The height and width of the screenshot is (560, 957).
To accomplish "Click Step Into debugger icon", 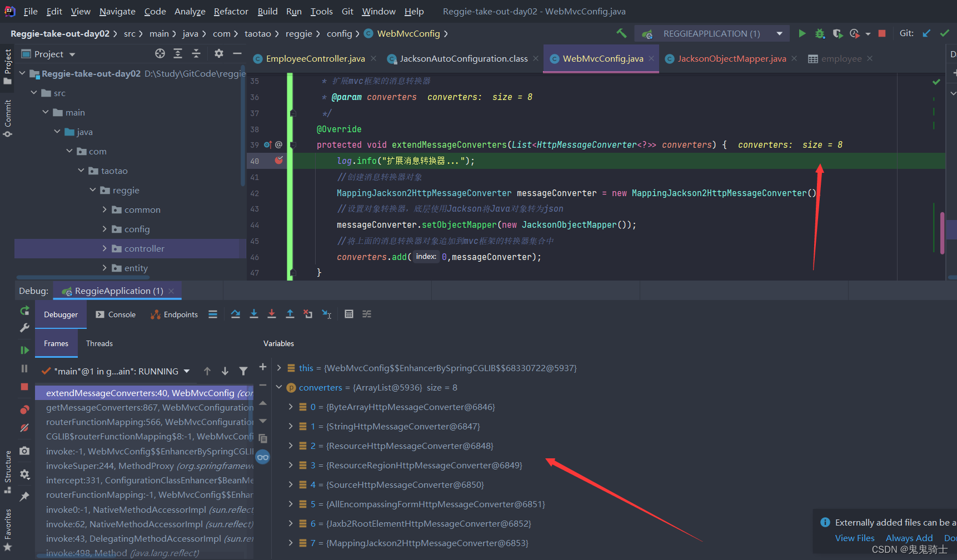I will [254, 314].
